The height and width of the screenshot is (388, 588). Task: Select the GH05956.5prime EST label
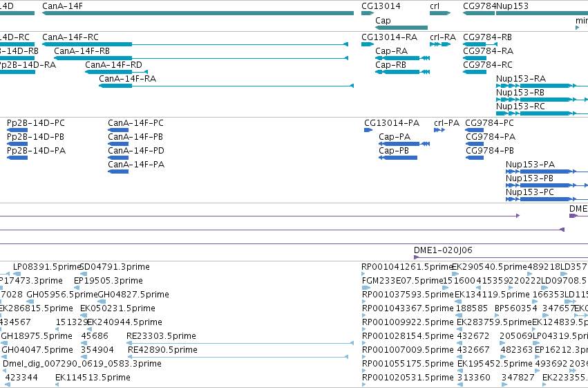point(62,295)
